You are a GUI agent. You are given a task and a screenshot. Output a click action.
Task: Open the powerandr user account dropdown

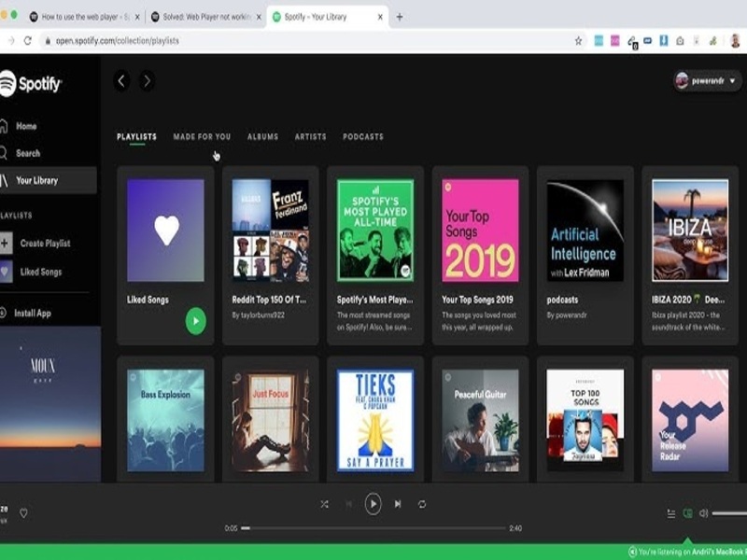(x=707, y=81)
